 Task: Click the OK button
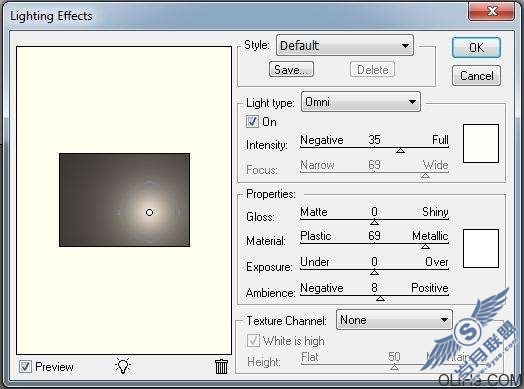tap(476, 48)
